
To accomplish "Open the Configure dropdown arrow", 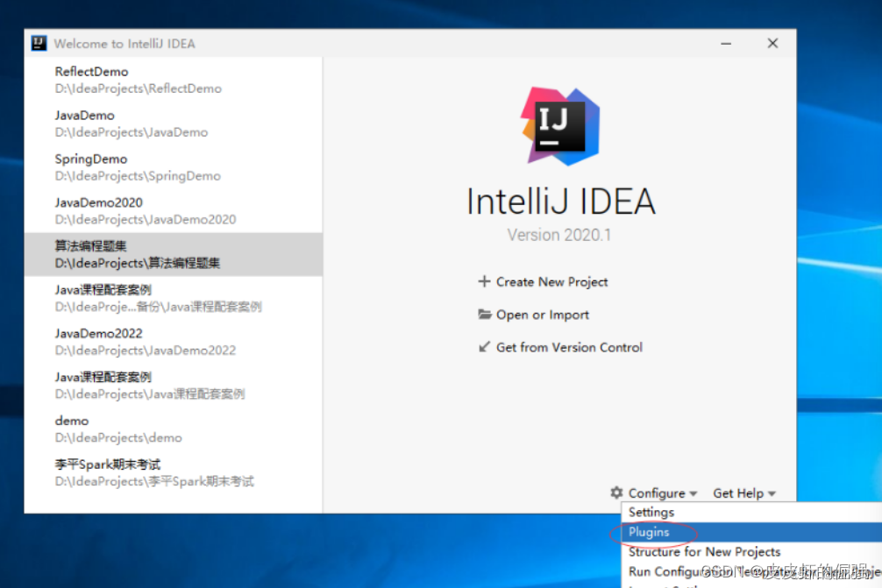I will (693, 493).
